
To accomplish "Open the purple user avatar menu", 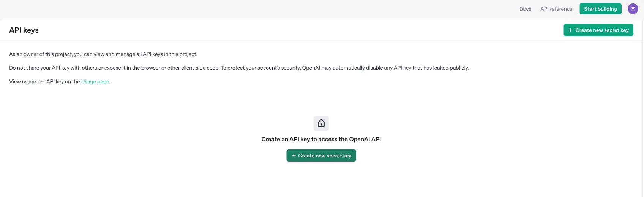I will click(x=633, y=9).
